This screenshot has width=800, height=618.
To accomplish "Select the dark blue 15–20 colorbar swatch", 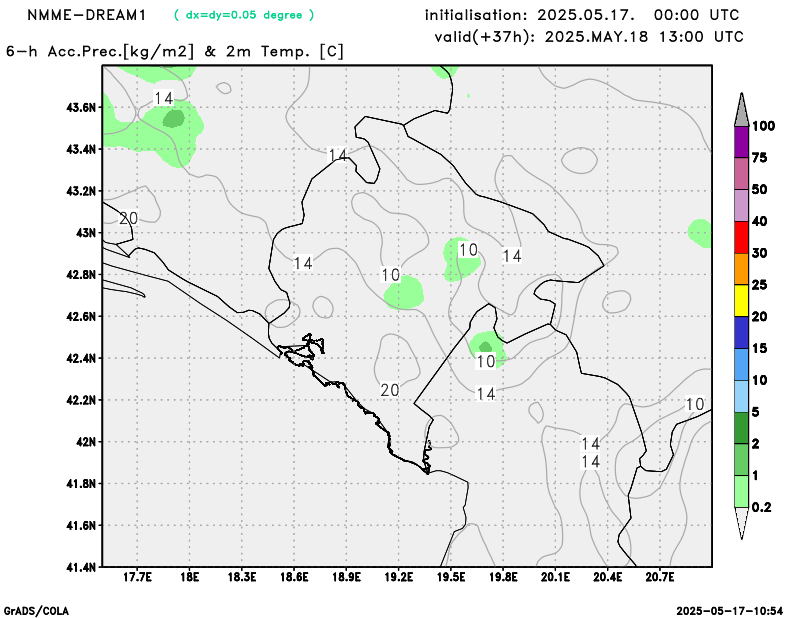I will point(741,332).
